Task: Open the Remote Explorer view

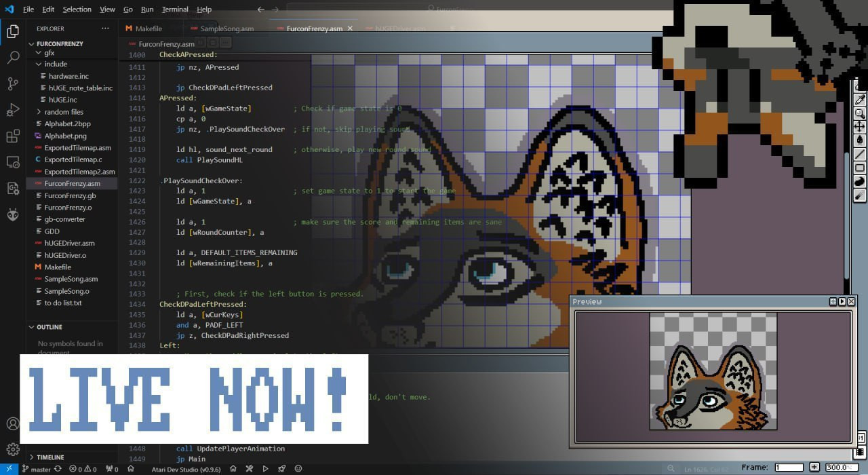Action: click(x=13, y=162)
